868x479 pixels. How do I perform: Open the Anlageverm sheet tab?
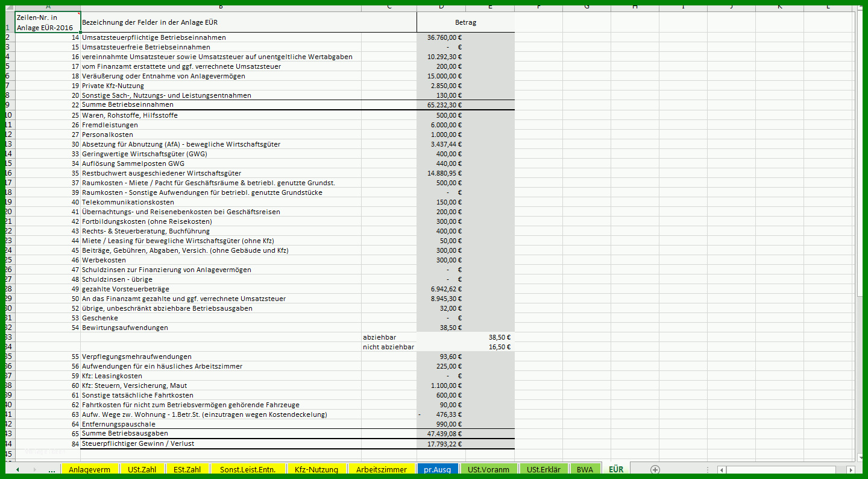[89, 469]
